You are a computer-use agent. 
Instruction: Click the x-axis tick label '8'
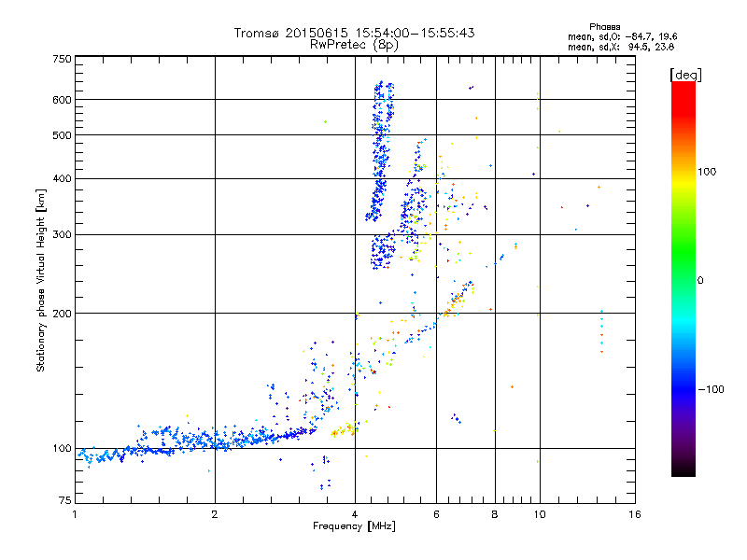coord(495,514)
